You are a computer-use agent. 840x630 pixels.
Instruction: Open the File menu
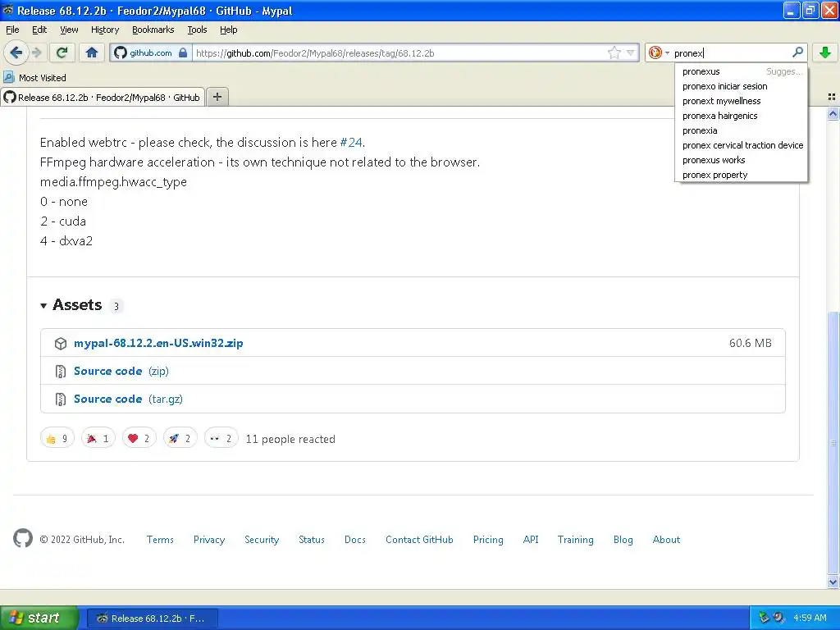click(12, 30)
